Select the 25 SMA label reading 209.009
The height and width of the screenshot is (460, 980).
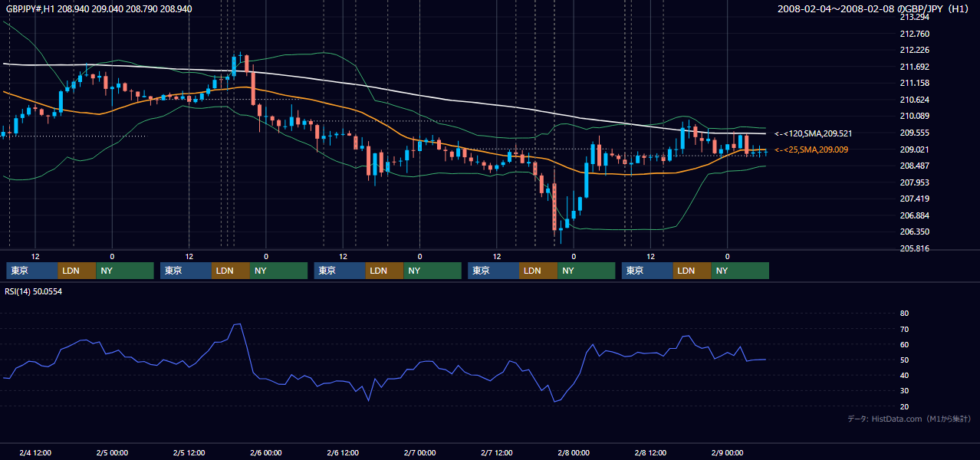click(x=811, y=149)
